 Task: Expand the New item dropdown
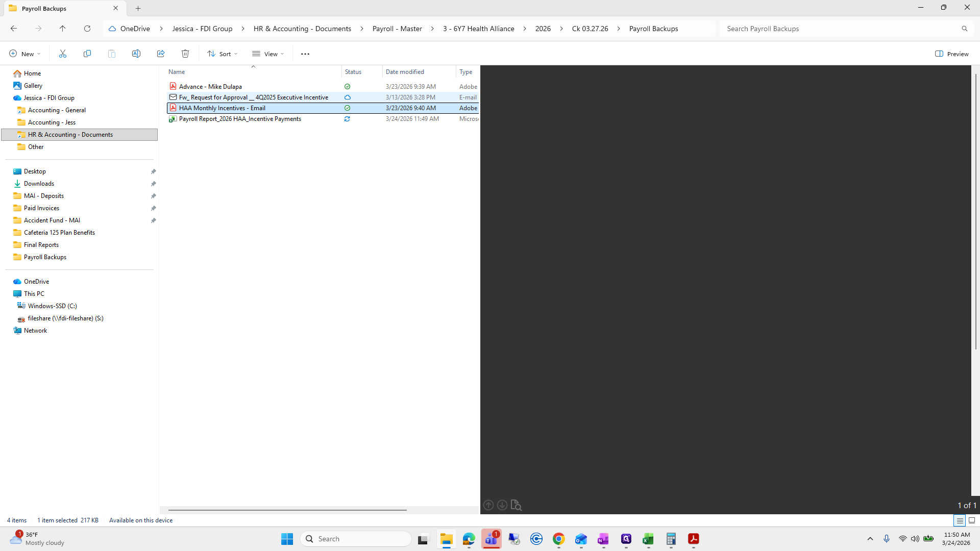point(24,54)
